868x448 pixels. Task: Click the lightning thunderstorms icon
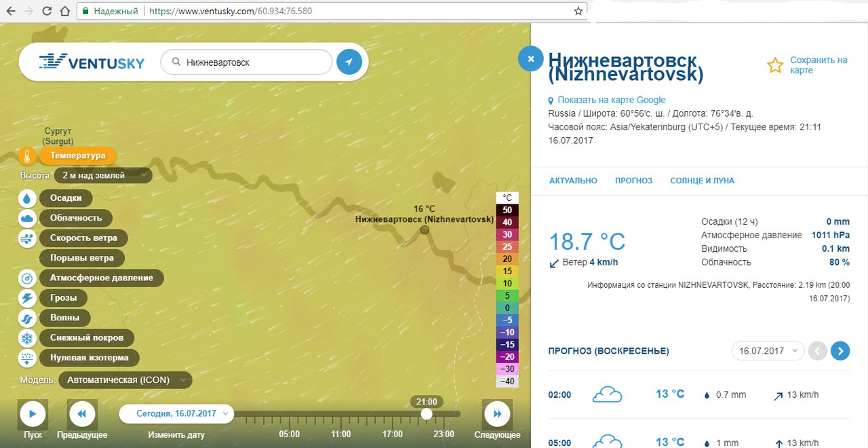27,298
